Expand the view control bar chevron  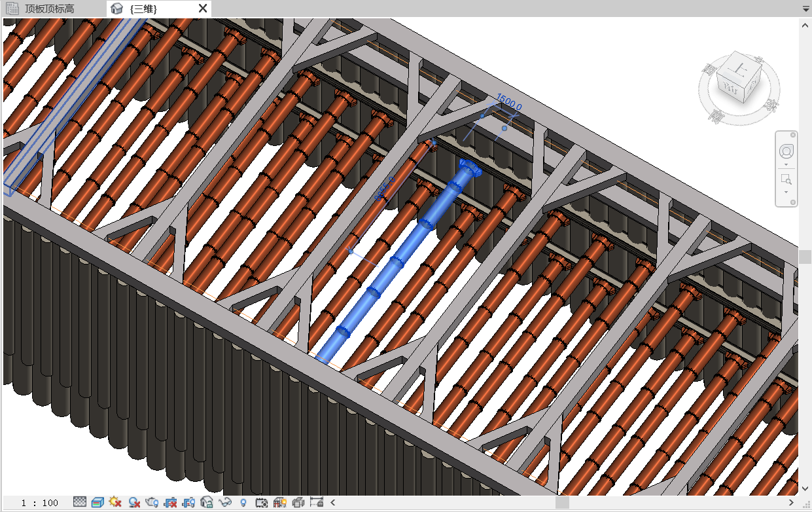tap(332, 503)
